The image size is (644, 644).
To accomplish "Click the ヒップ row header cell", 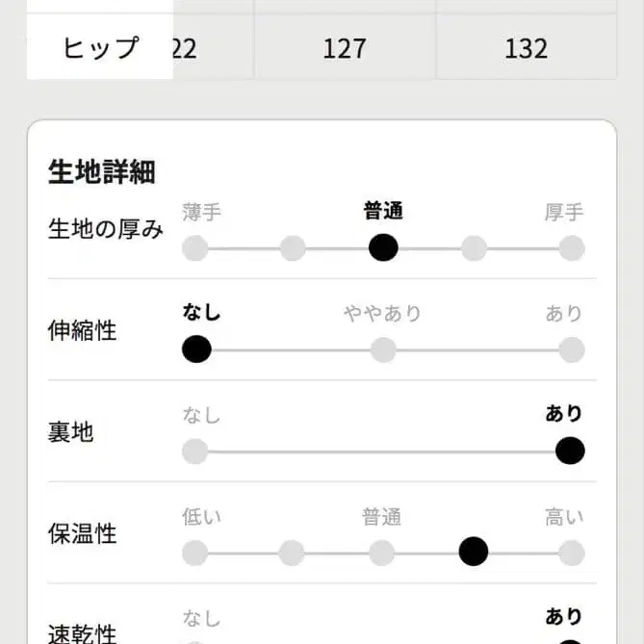I will (x=100, y=47).
